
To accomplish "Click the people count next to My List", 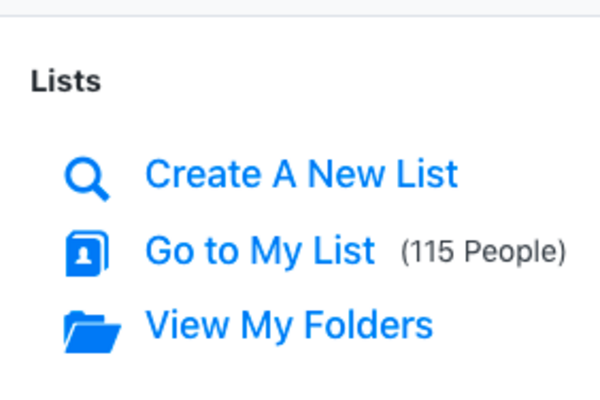I will 483,252.
